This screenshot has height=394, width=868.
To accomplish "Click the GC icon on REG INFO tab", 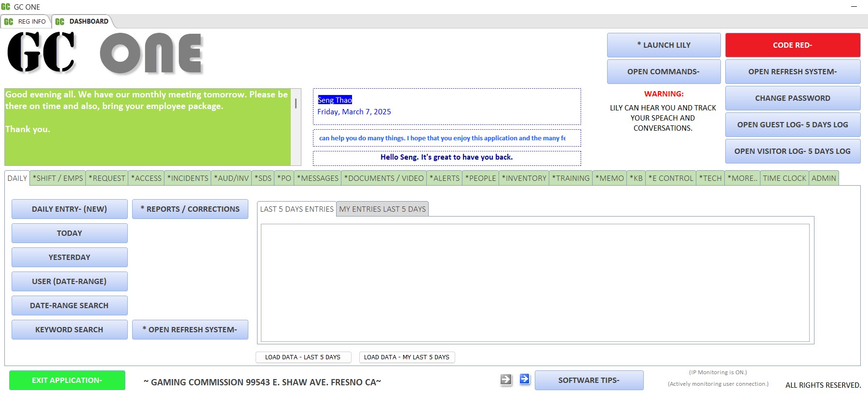I will click(x=9, y=22).
